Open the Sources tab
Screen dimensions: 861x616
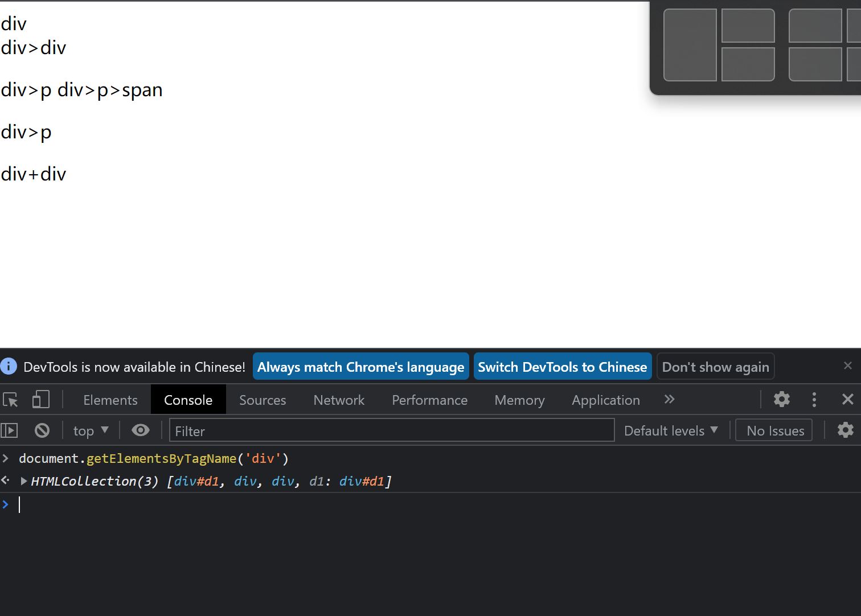(263, 400)
